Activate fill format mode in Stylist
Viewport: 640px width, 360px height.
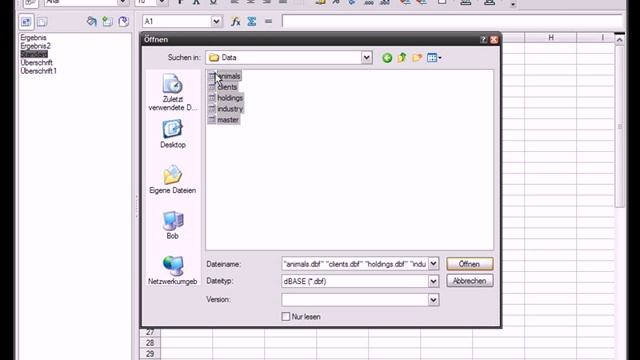(91, 22)
